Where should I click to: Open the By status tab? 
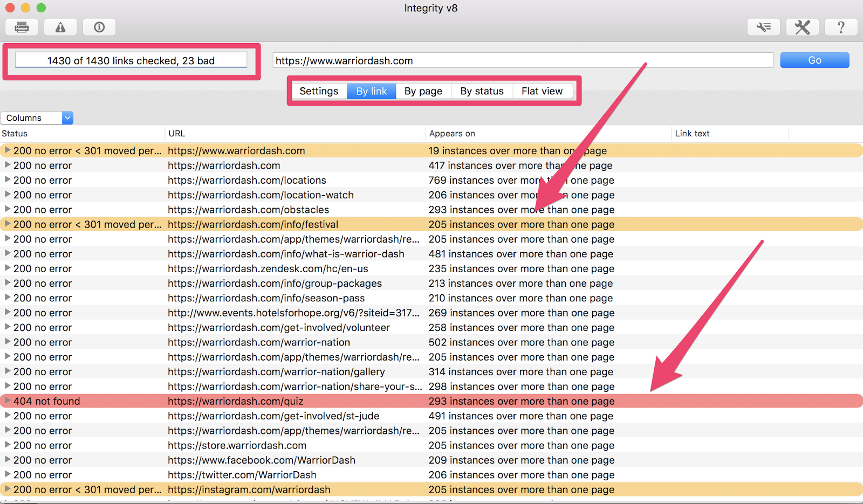(x=482, y=91)
